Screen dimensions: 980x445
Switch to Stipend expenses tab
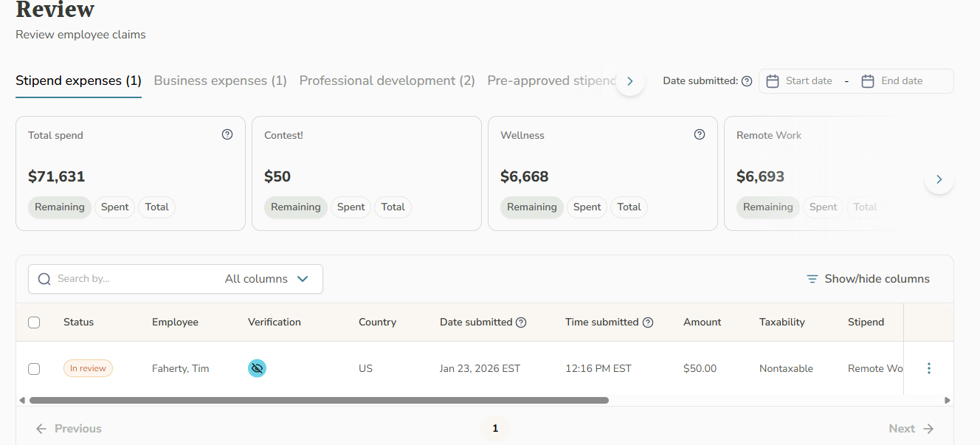coord(78,81)
